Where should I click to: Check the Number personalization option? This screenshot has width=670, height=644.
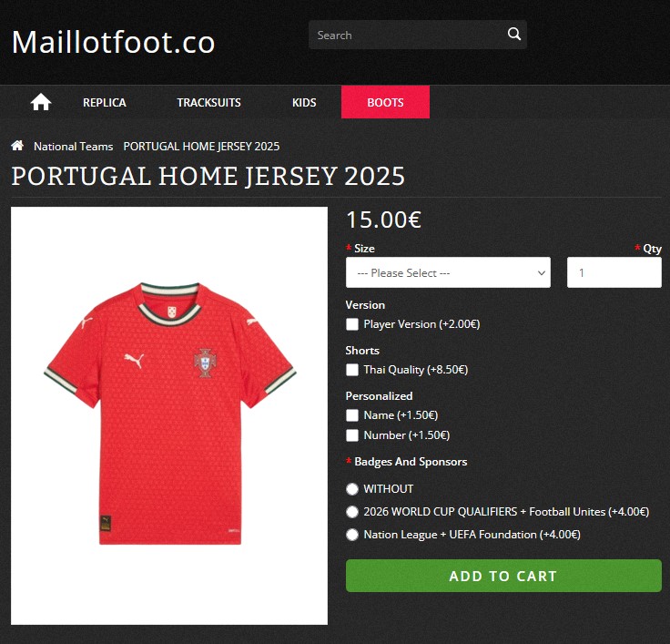pyautogui.click(x=352, y=435)
